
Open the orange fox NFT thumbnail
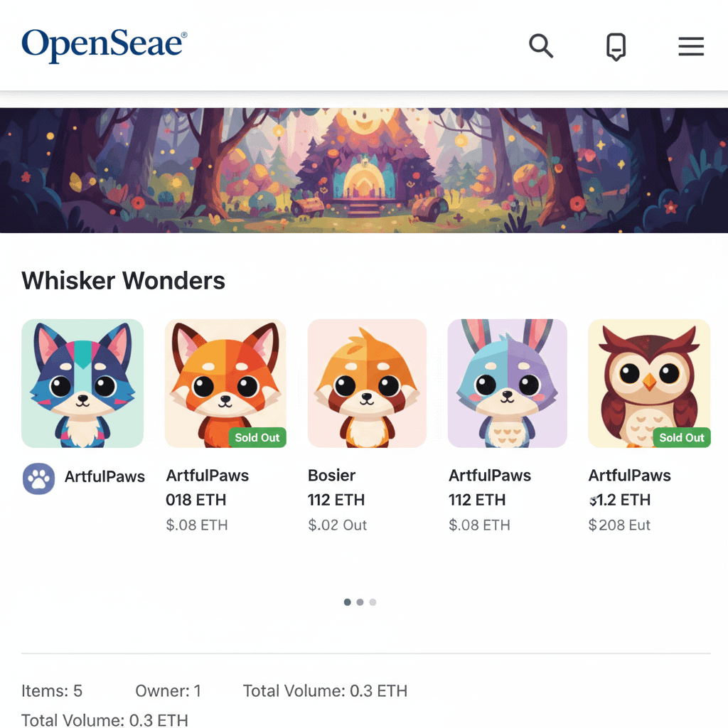225,383
